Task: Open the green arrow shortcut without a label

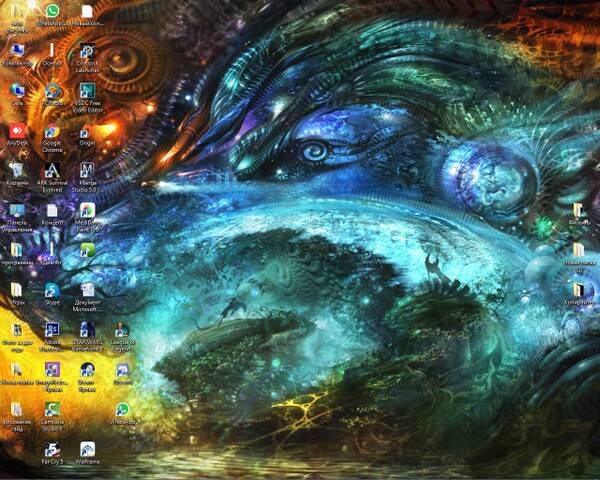Action: coord(87,250)
